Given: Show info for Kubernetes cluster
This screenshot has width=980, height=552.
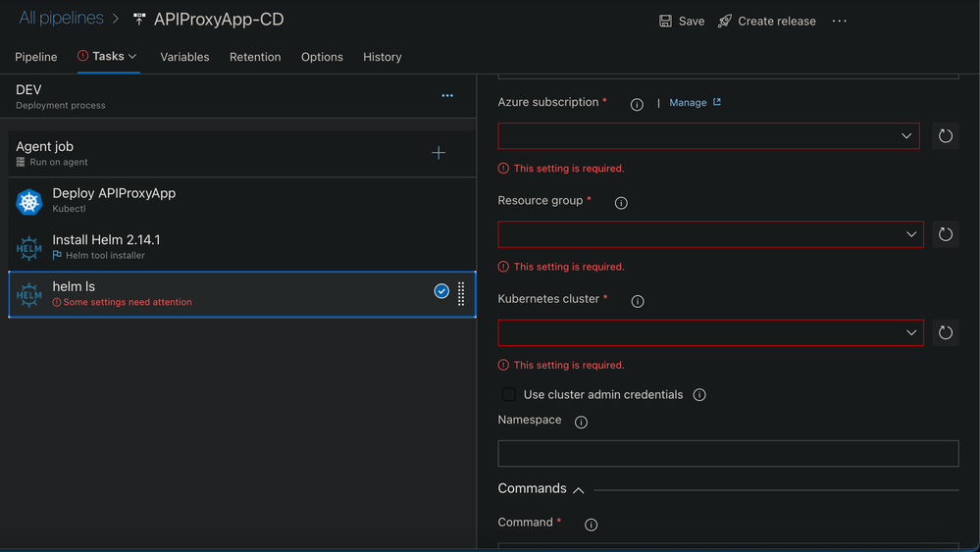Looking at the screenshot, I should (x=638, y=302).
